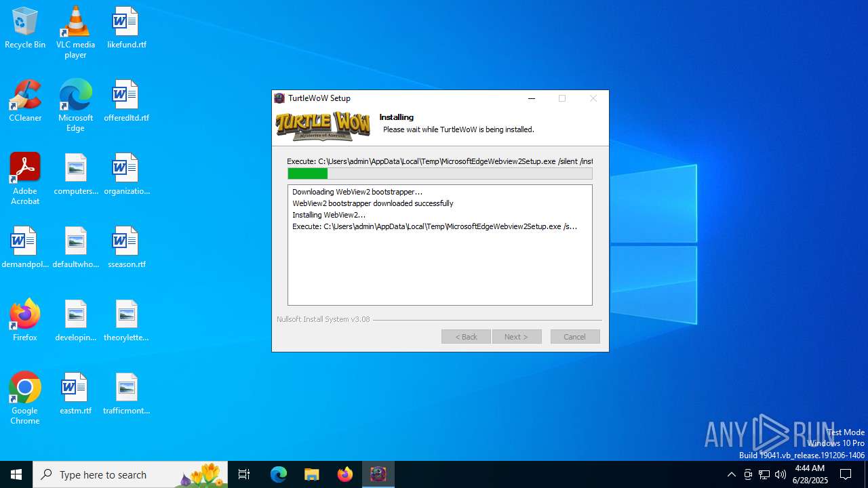This screenshot has height=488, width=868.
Task: Click 'Downloading WebView2 bootstrapper...' log line
Action: tap(357, 192)
